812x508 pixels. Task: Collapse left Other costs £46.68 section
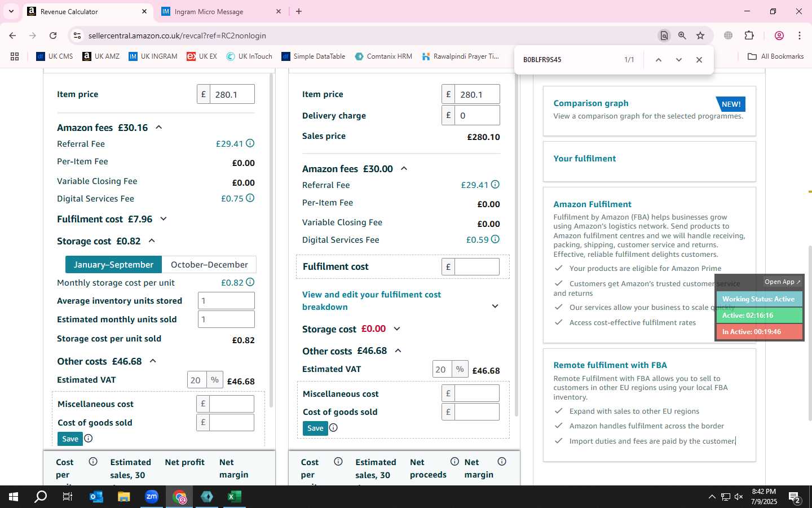tap(153, 361)
